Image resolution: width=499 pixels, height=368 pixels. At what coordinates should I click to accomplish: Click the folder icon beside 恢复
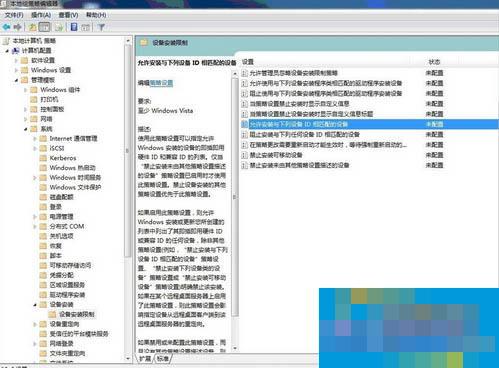(43, 246)
